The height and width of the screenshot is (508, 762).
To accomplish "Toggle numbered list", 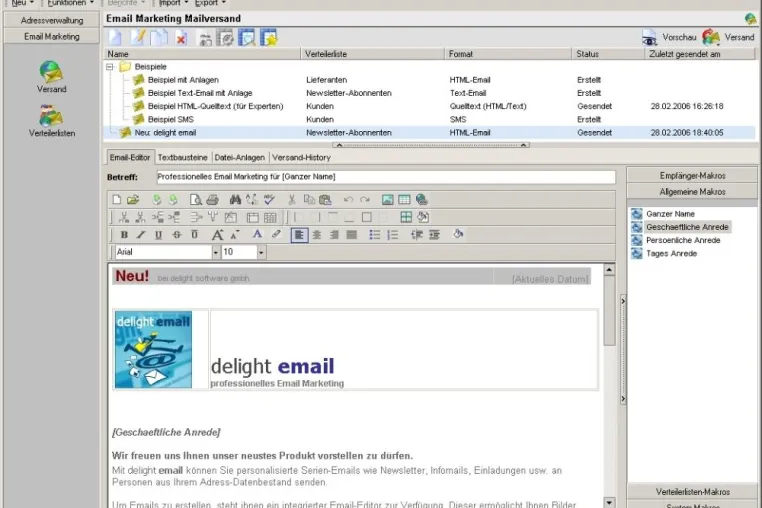I will point(392,235).
